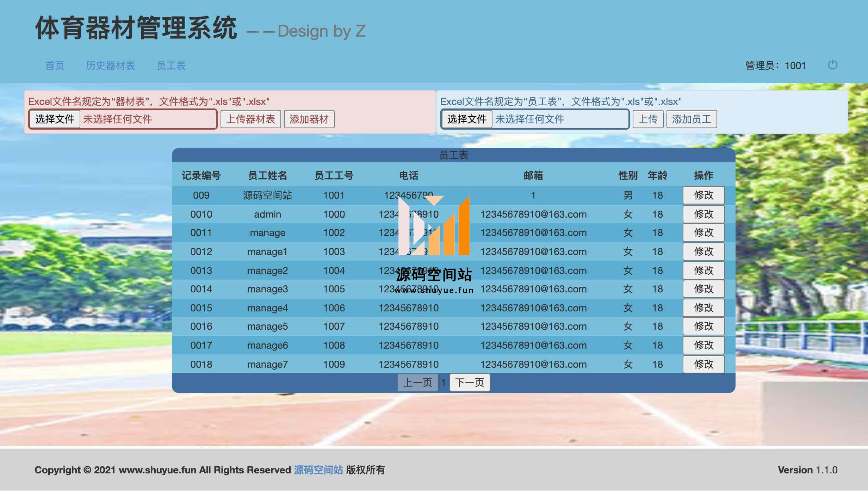
Task: Click the 添加员工 button
Action: pyautogui.click(x=691, y=119)
